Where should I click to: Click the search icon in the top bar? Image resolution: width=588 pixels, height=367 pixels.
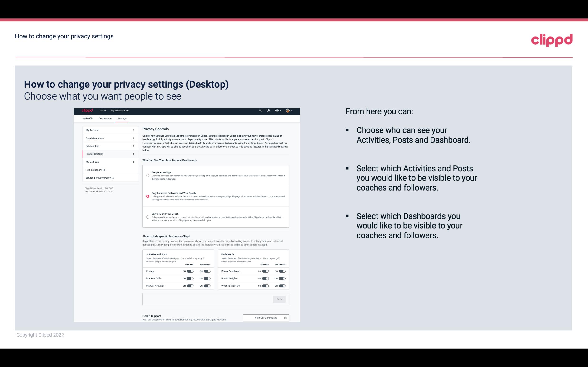pos(260,110)
